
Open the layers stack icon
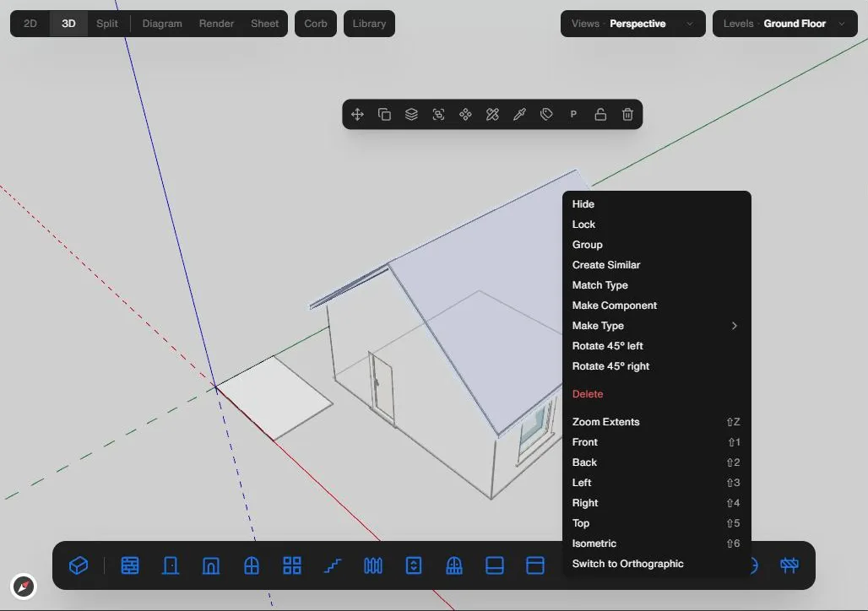(411, 115)
